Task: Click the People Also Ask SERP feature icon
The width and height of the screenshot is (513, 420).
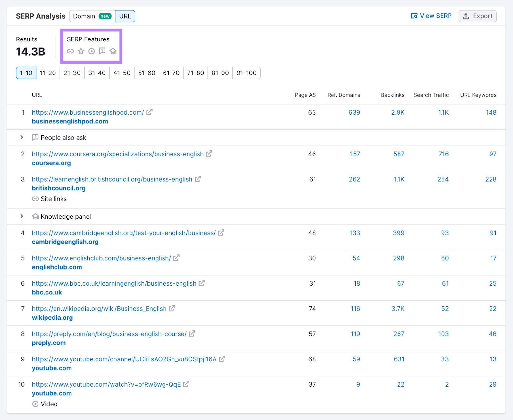Action: 102,51
